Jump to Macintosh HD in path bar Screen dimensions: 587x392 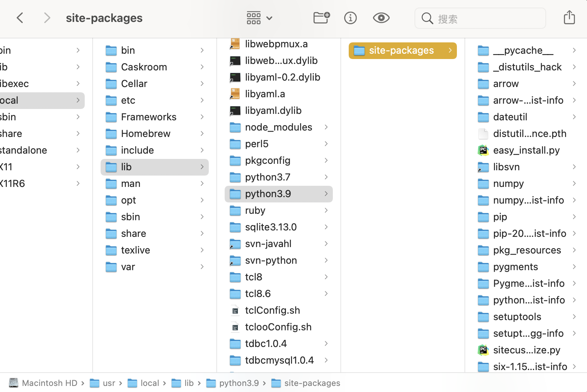pyautogui.click(x=49, y=383)
